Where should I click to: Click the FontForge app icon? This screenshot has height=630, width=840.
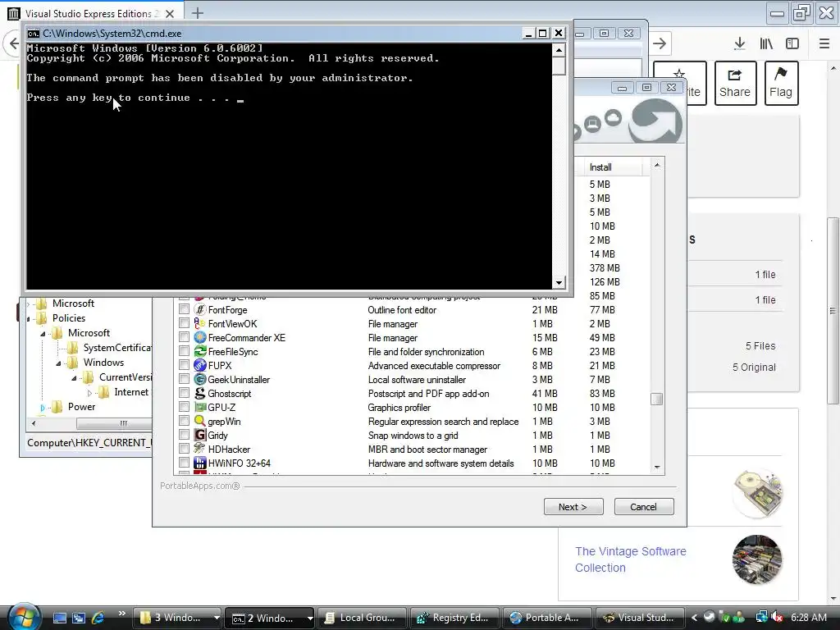[x=200, y=309]
